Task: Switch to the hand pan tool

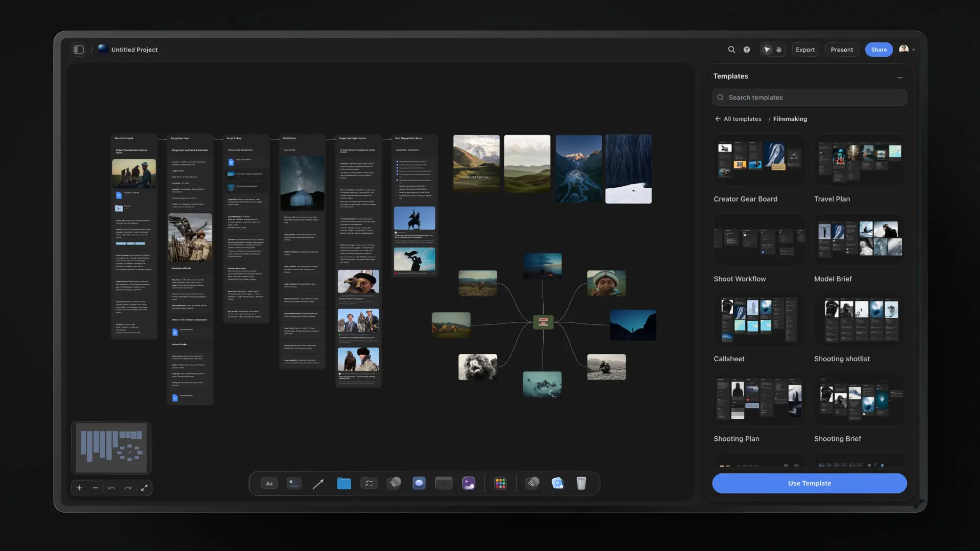Action: click(x=779, y=49)
